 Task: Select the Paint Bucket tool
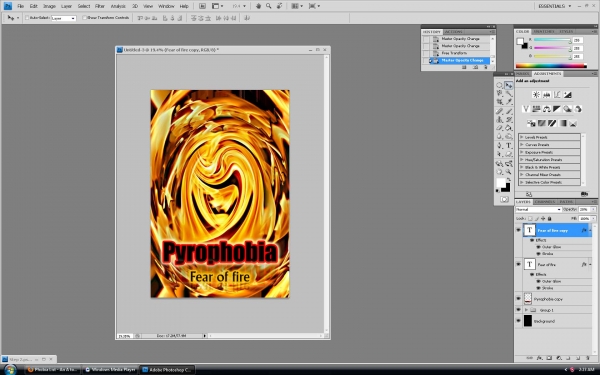point(509,128)
